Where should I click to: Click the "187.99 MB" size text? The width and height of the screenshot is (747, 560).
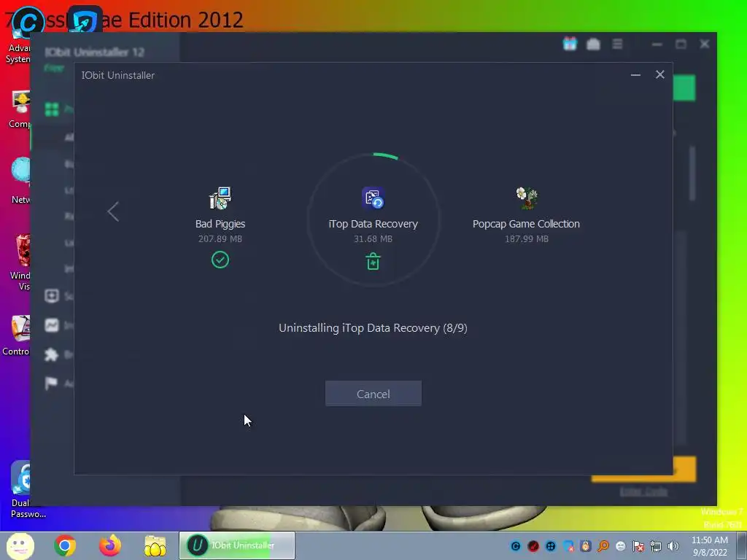point(527,238)
